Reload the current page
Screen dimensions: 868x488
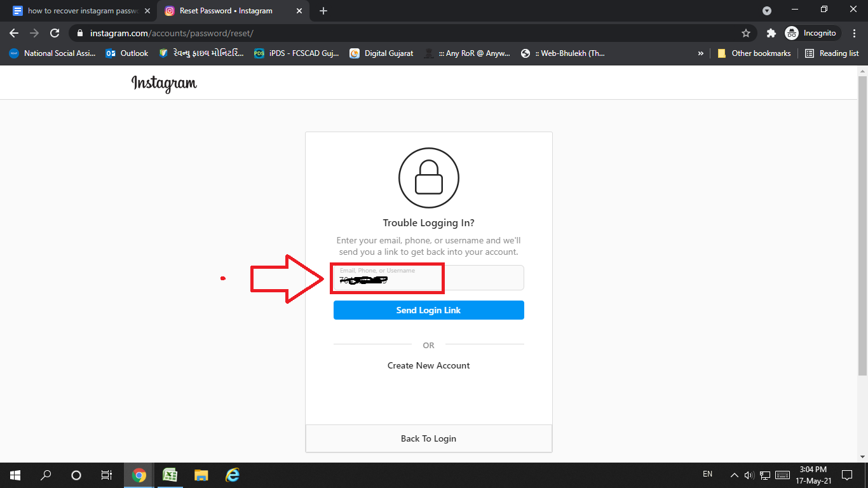(x=55, y=33)
